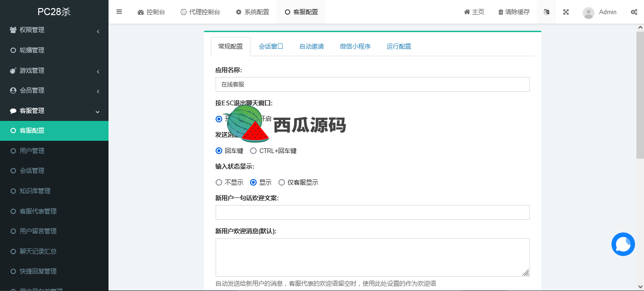Click the PC28杀 site title

point(54,12)
